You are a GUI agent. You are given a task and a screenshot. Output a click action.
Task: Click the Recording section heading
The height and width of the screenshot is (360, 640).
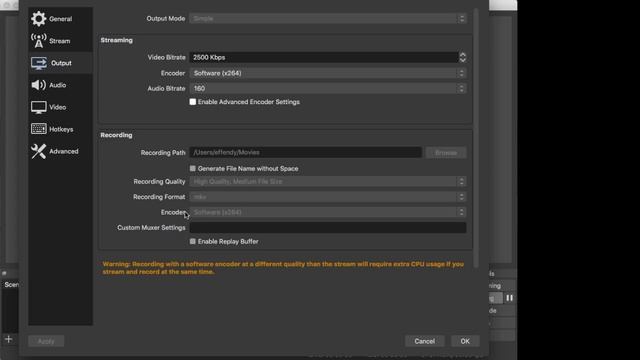(x=116, y=135)
